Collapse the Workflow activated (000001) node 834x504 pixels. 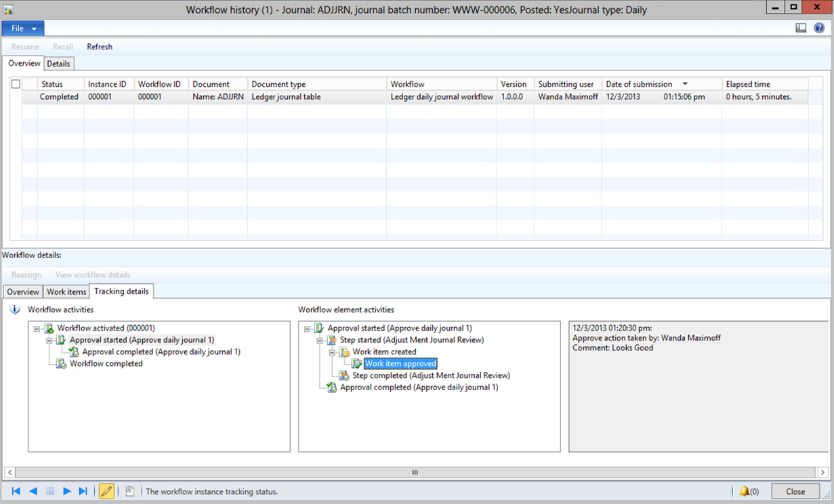pos(37,329)
